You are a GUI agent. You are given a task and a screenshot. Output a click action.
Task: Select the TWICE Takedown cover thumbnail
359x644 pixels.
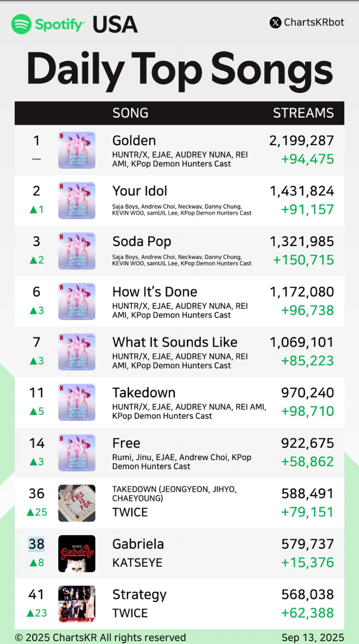pyautogui.click(x=77, y=503)
